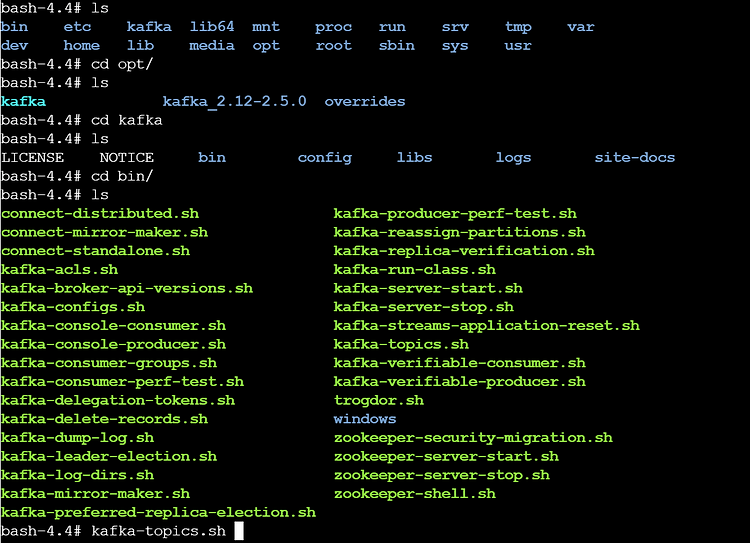The image size is (750, 543).
Task: Select the 'cd opt/' command text
Action: 122,64
